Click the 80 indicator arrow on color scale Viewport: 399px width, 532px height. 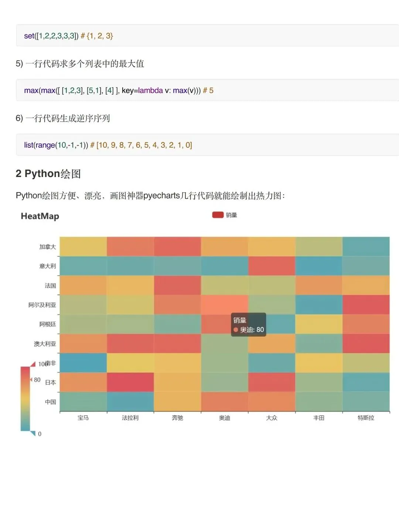pos(31,379)
